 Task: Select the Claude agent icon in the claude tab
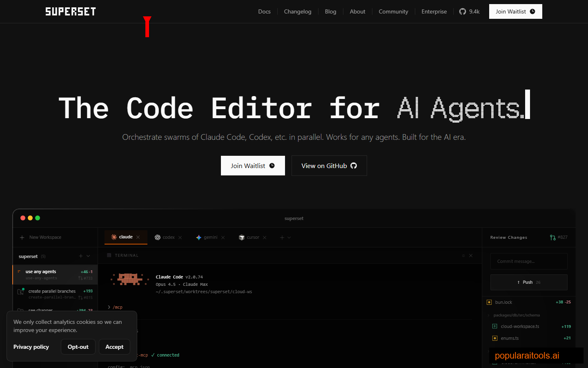(114, 237)
